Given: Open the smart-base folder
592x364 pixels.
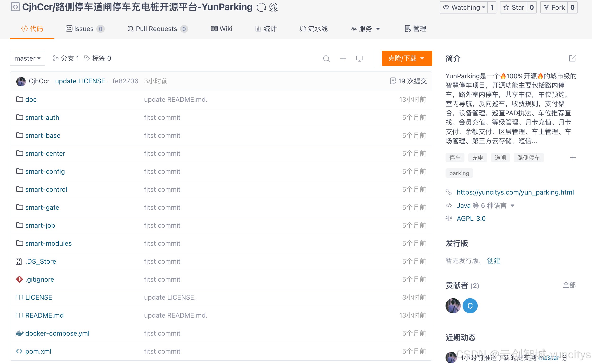Looking at the screenshot, I should pos(43,136).
